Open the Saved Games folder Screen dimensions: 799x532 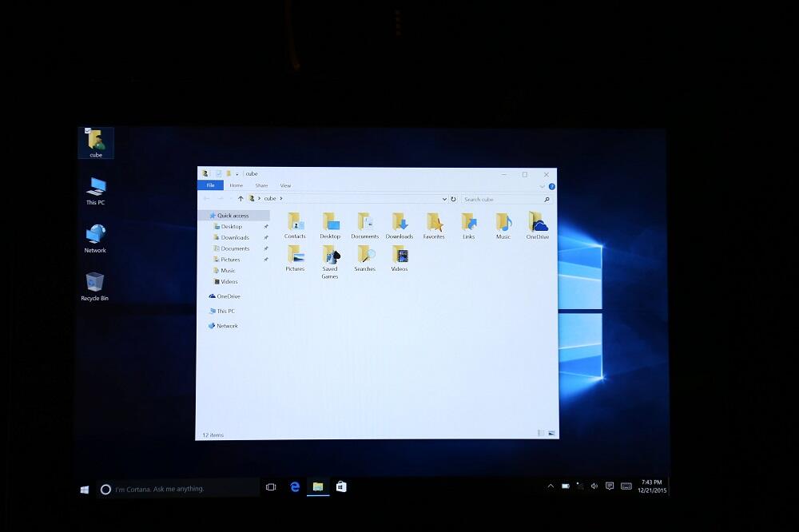point(330,256)
